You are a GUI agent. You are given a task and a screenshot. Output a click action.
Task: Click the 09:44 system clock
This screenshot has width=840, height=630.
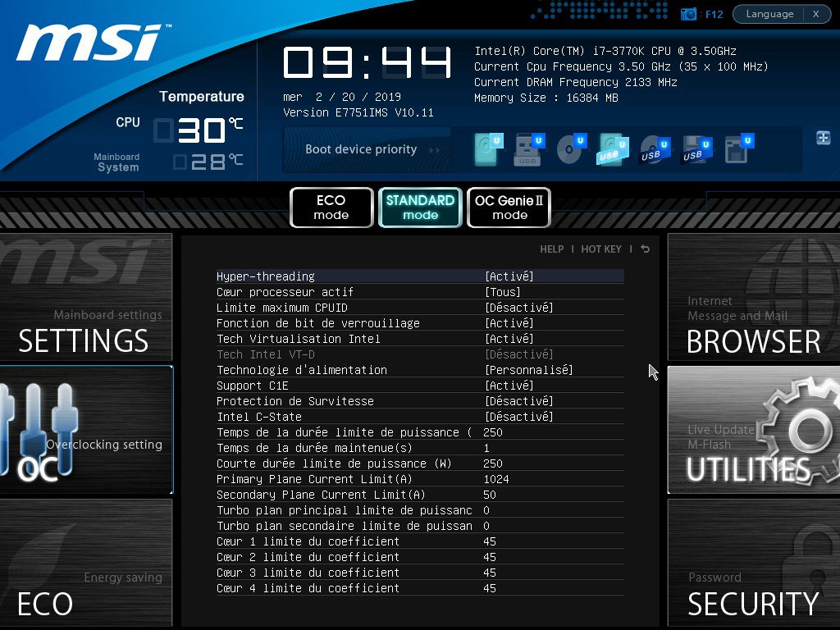pos(367,62)
